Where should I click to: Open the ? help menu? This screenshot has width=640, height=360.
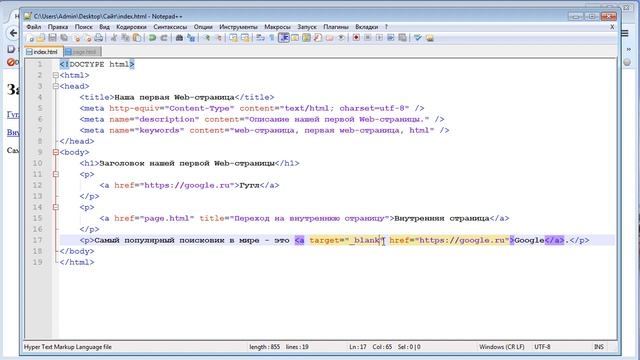(386, 27)
